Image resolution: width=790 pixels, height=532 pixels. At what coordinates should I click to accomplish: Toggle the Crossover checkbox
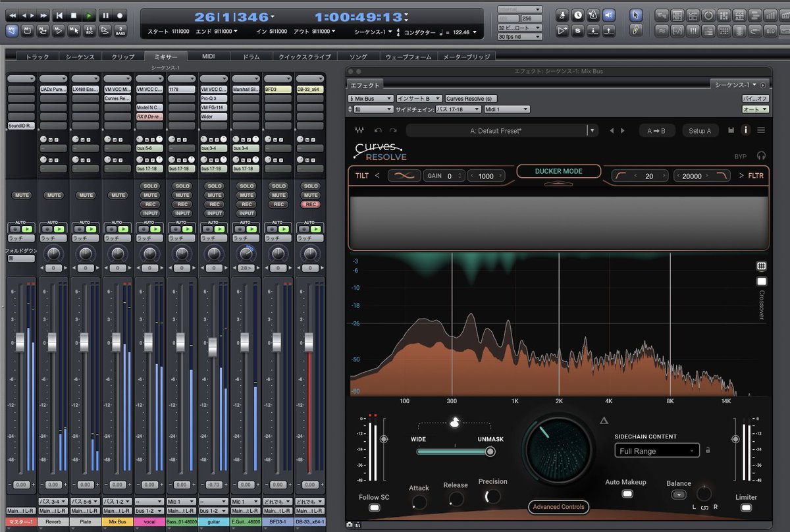pyautogui.click(x=762, y=281)
